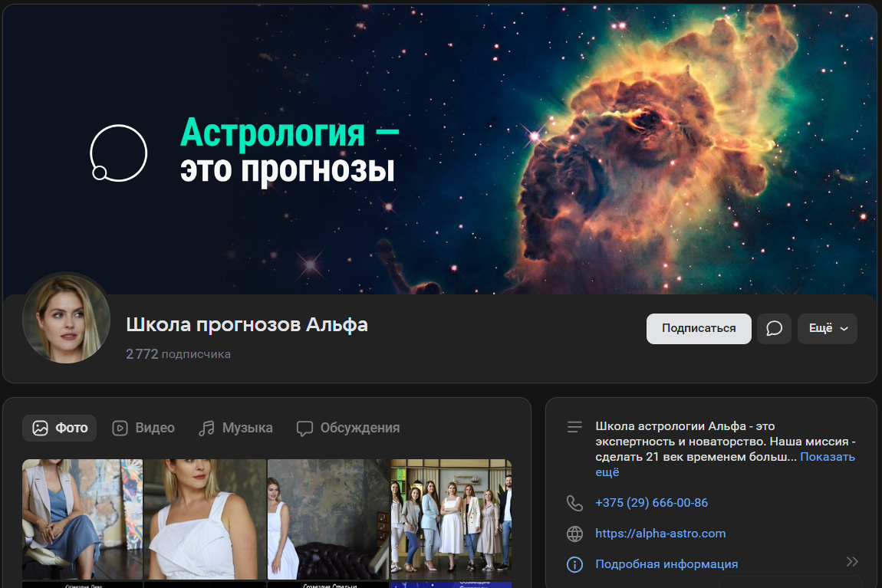Click the Подписаться subscribe button
The height and width of the screenshot is (588, 882).
pyautogui.click(x=699, y=328)
